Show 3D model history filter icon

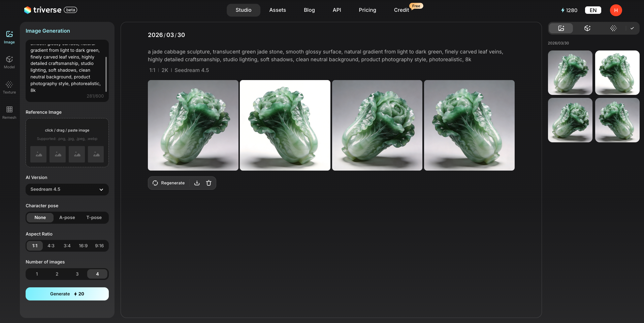click(587, 28)
